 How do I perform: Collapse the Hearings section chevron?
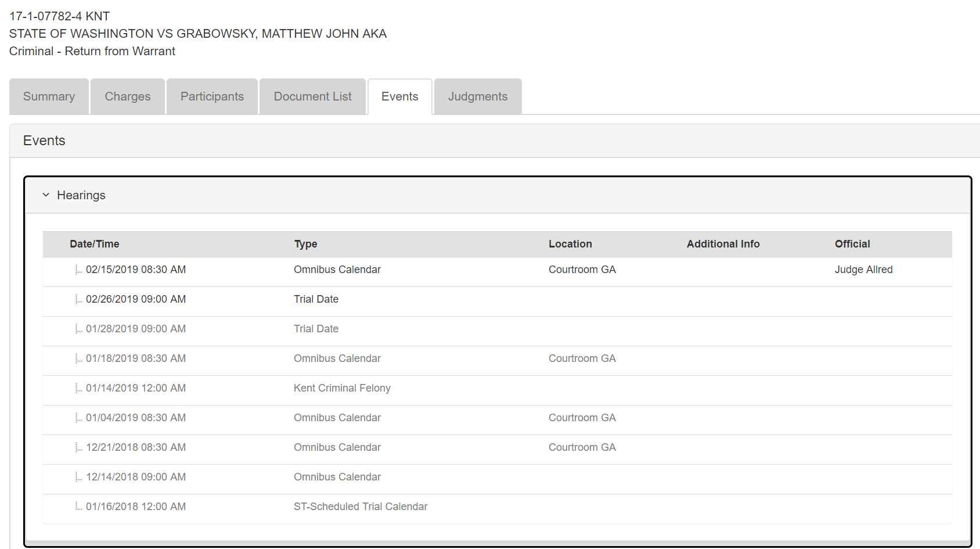click(x=46, y=195)
